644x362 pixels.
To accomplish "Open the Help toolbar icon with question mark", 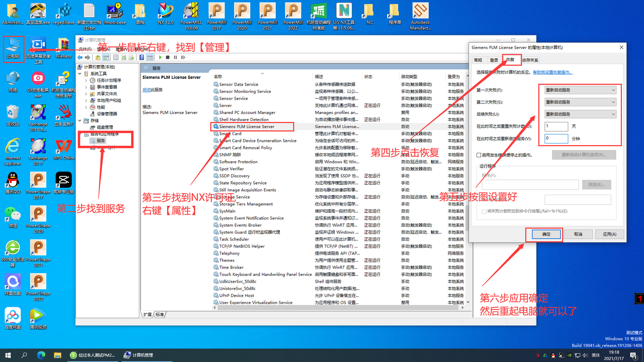I will (142, 58).
